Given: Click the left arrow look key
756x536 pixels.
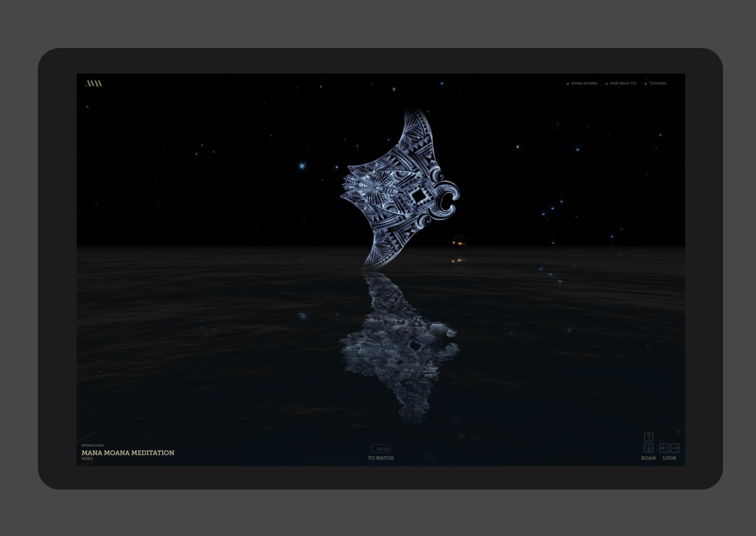Looking at the screenshot, I should pos(664,448).
